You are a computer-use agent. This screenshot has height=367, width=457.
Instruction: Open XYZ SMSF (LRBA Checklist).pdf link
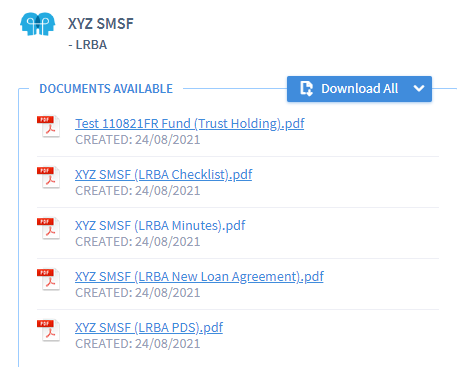(164, 175)
